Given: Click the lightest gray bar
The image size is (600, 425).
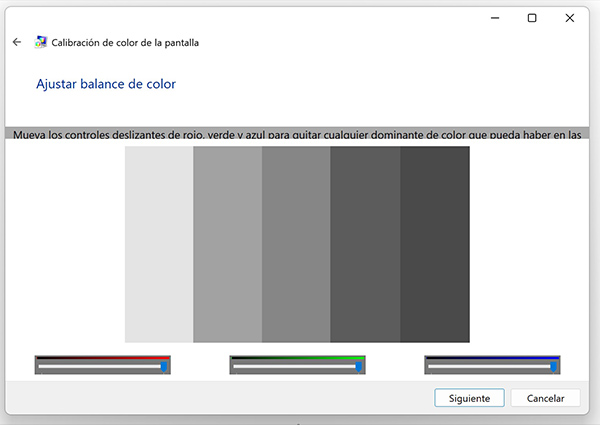Looking at the screenshot, I should tap(159, 245).
